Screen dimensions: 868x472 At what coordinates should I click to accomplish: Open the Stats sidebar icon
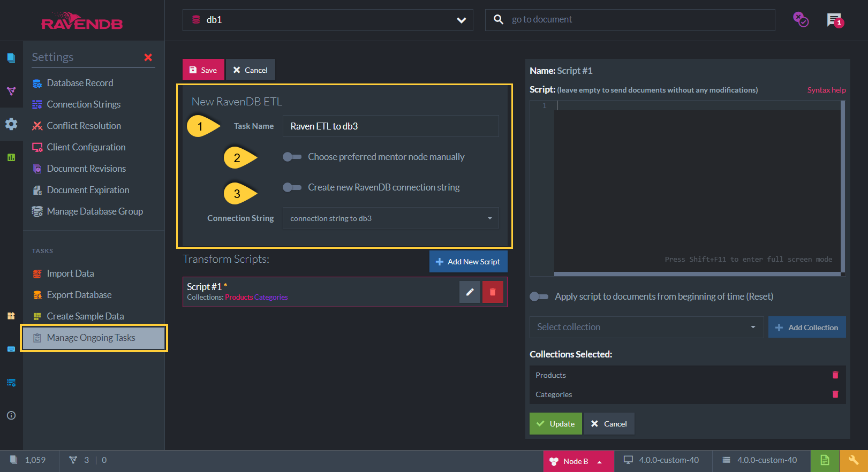[11, 157]
